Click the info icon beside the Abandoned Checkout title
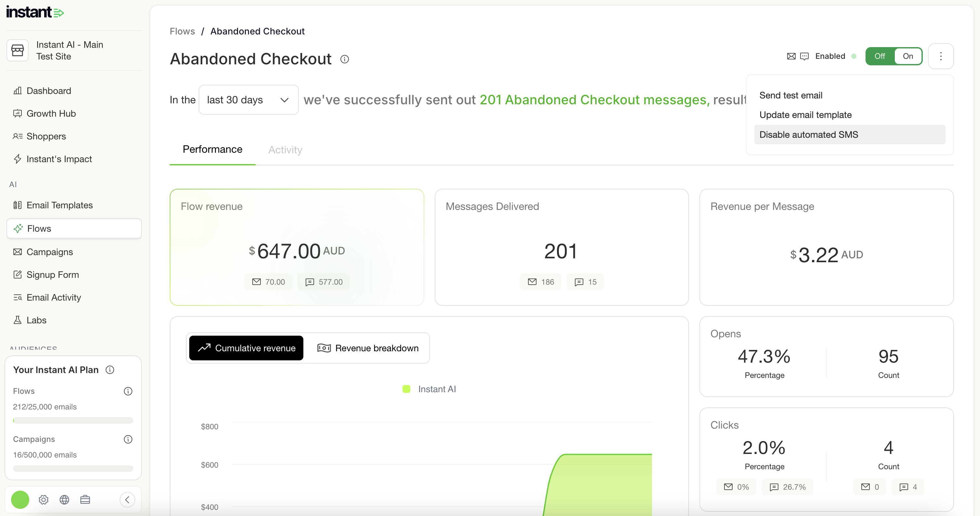The image size is (980, 516). tap(344, 59)
